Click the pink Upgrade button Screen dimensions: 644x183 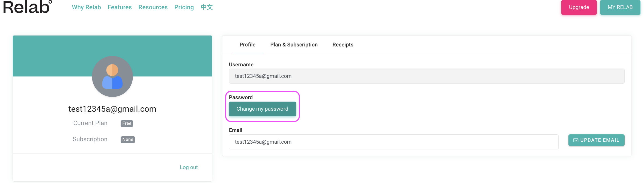pos(579,7)
